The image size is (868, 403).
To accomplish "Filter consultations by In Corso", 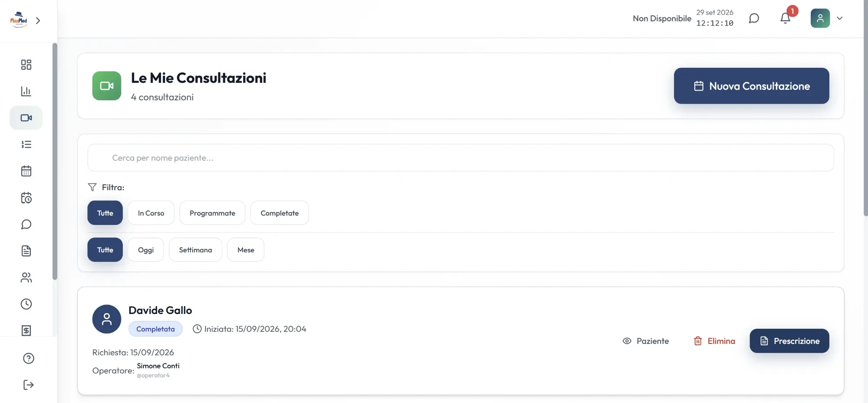I will click(x=151, y=213).
